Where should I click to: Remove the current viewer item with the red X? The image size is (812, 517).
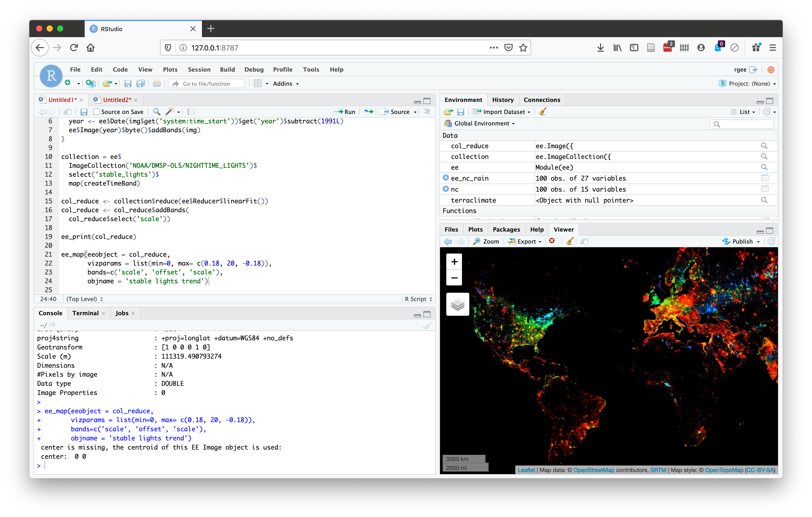pyautogui.click(x=552, y=241)
